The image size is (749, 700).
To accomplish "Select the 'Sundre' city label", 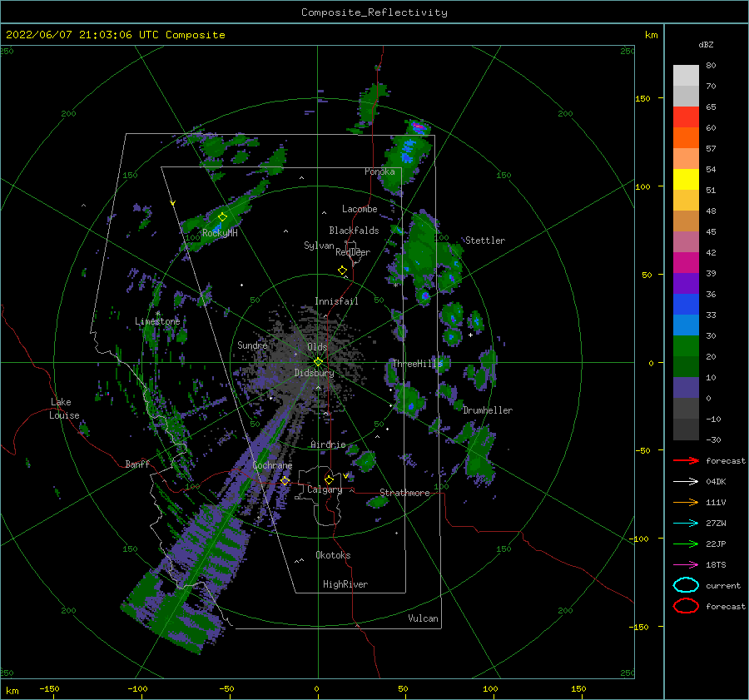I will pyautogui.click(x=252, y=345).
